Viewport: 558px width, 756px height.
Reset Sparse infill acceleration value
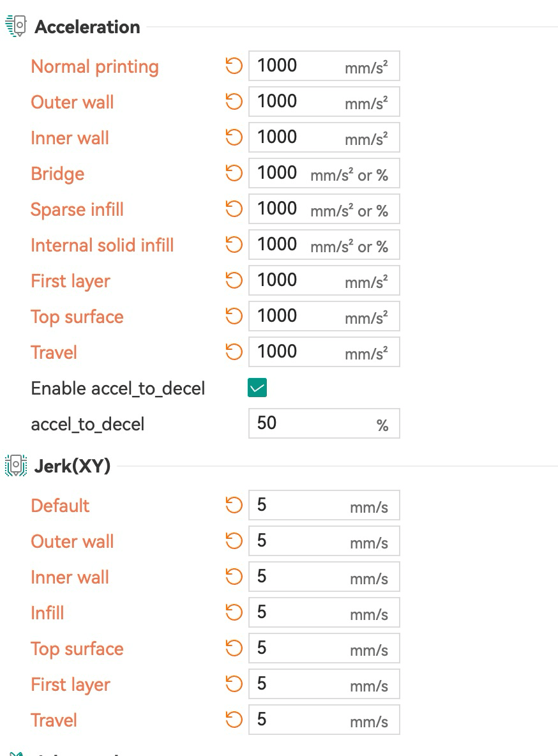point(234,209)
